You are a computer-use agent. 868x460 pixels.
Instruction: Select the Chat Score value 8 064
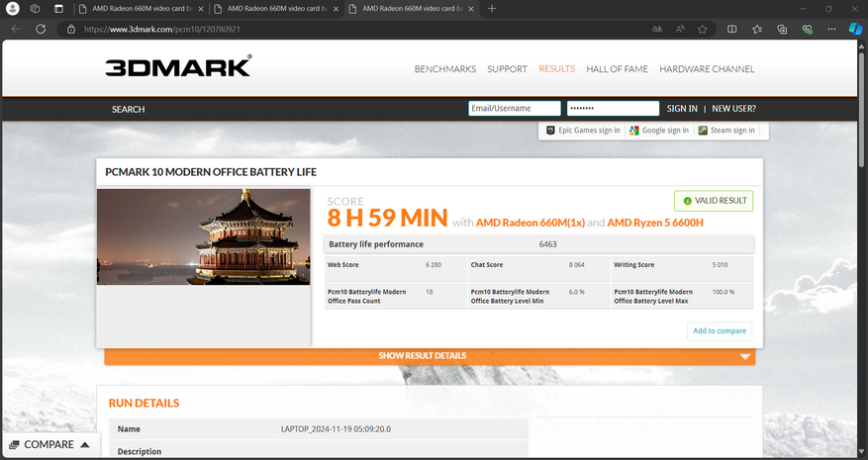[576, 264]
